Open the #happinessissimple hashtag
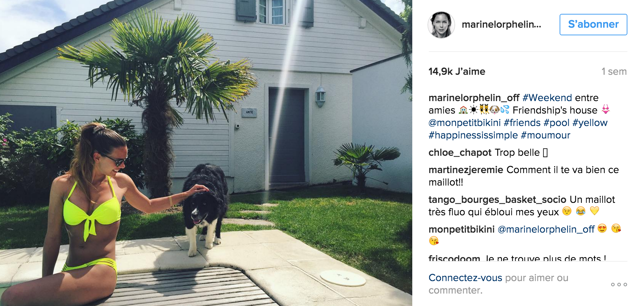 (x=473, y=135)
